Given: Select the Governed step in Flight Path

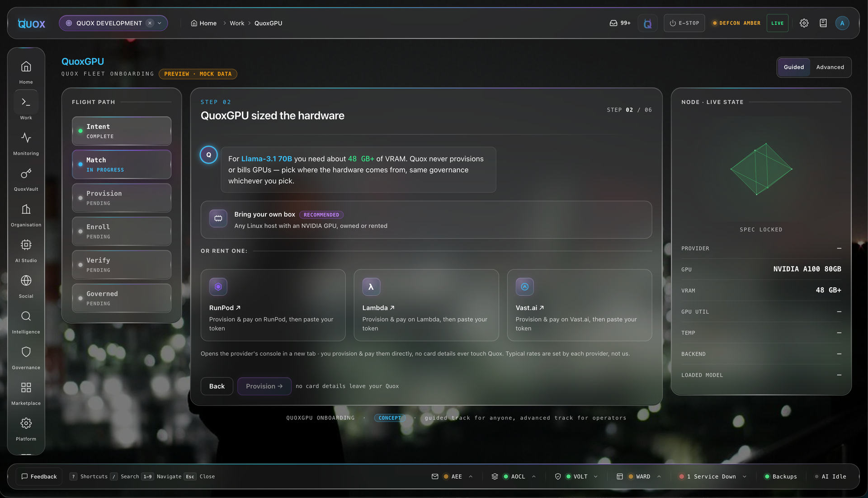Looking at the screenshot, I should (x=121, y=298).
